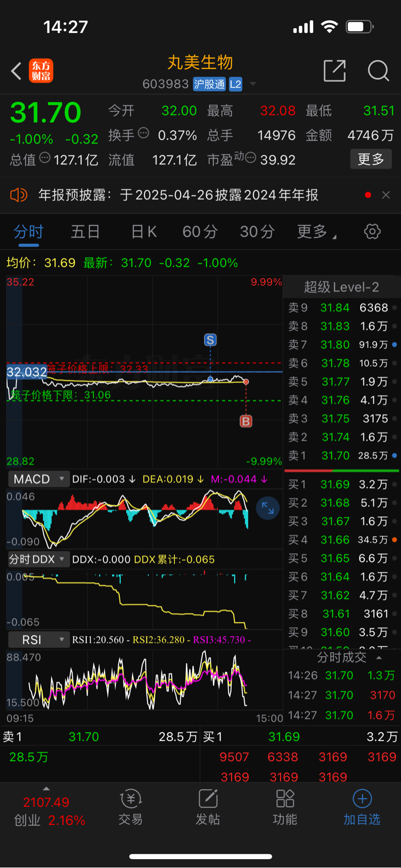Open the 更多 details button

pyautogui.click(x=371, y=159)
